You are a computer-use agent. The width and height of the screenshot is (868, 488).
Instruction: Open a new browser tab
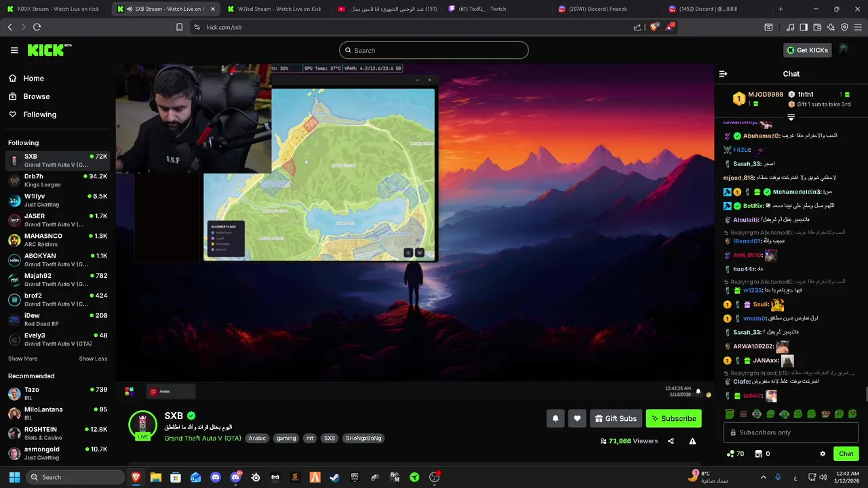[x=781, y=9]
